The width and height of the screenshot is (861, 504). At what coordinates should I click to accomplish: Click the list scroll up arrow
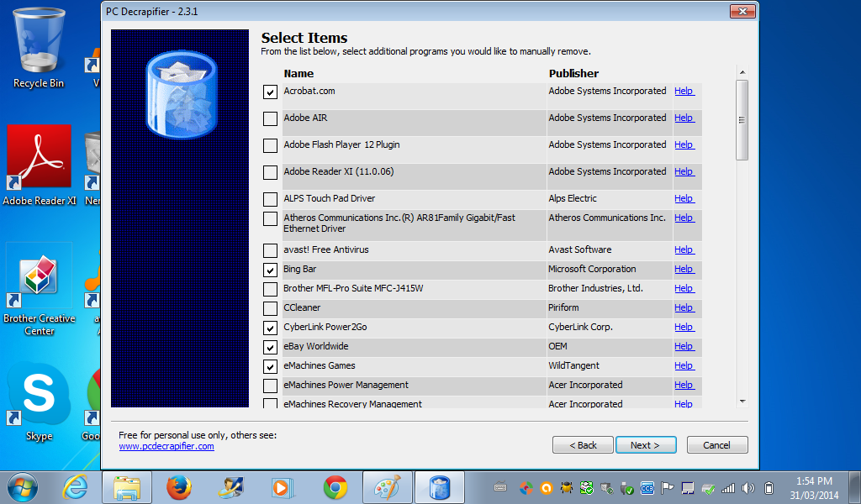(x=742, y=72)
